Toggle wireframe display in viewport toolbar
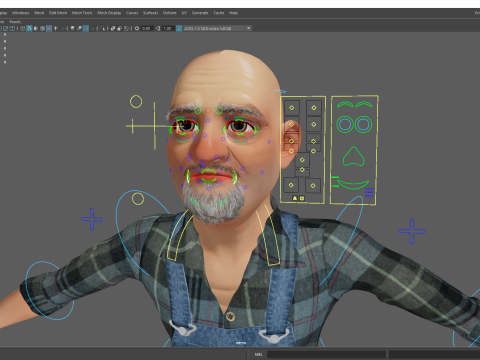Screen dimensions: 480x360 pyautogui.click(x=22, y=28)
